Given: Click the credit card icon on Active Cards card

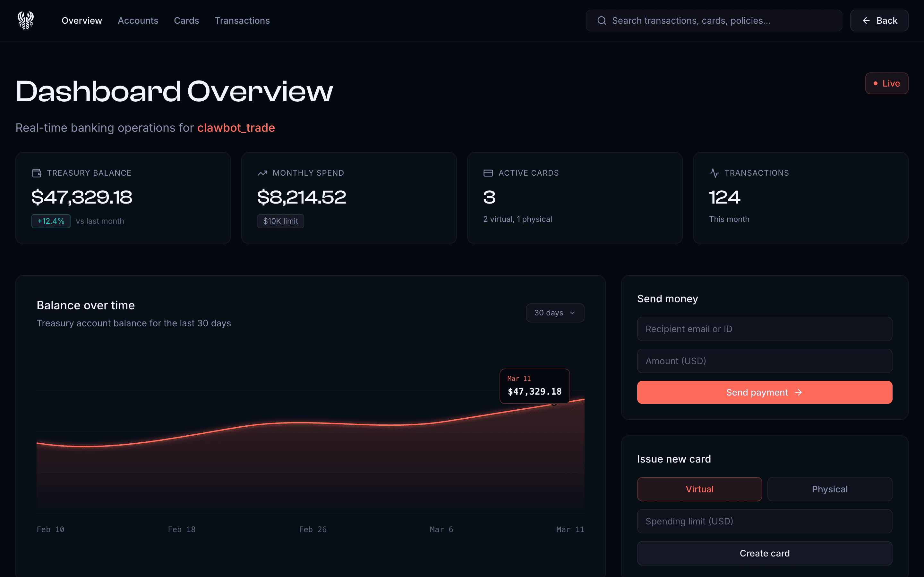Looking at the screenshot, I should pos(488,172).
